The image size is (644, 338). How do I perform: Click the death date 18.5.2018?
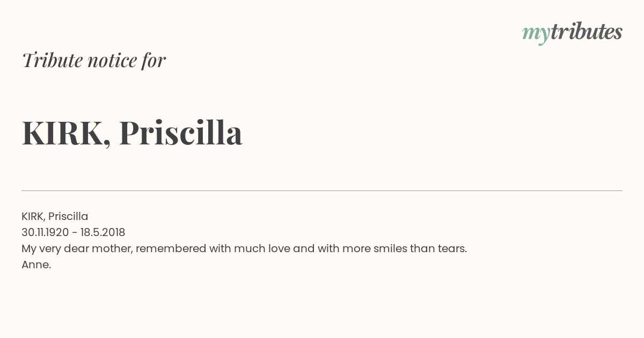103,232
